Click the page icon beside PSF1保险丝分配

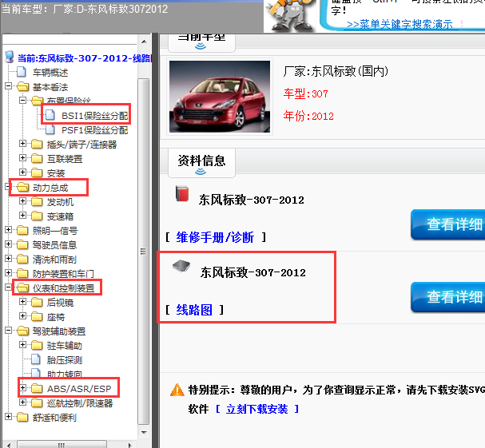[50, 130]
